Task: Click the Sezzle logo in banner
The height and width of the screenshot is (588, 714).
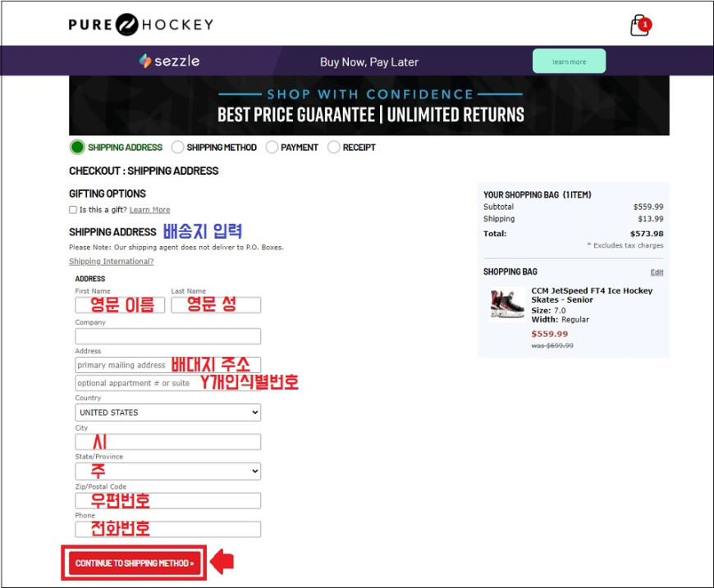Action: tap(169, 61)
